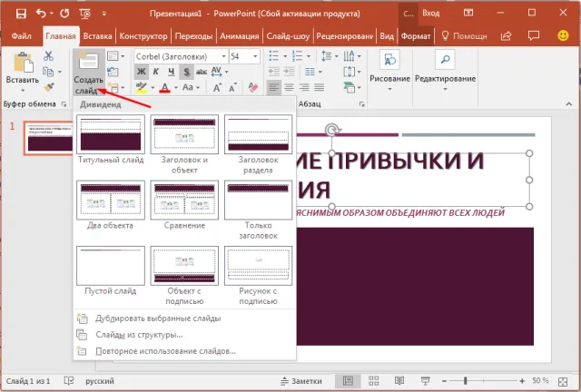
Task: Toggle italic formatting К
Action: 156,72
